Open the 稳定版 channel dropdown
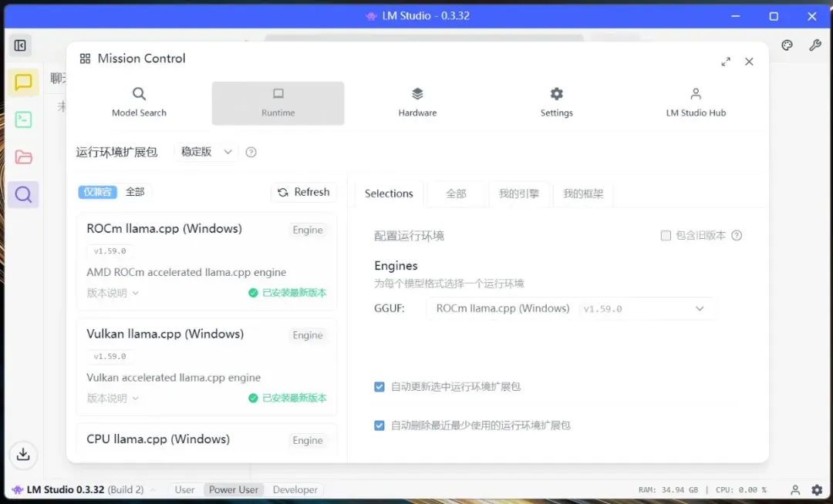Screen dimensions: 833x504 (207, 152)
